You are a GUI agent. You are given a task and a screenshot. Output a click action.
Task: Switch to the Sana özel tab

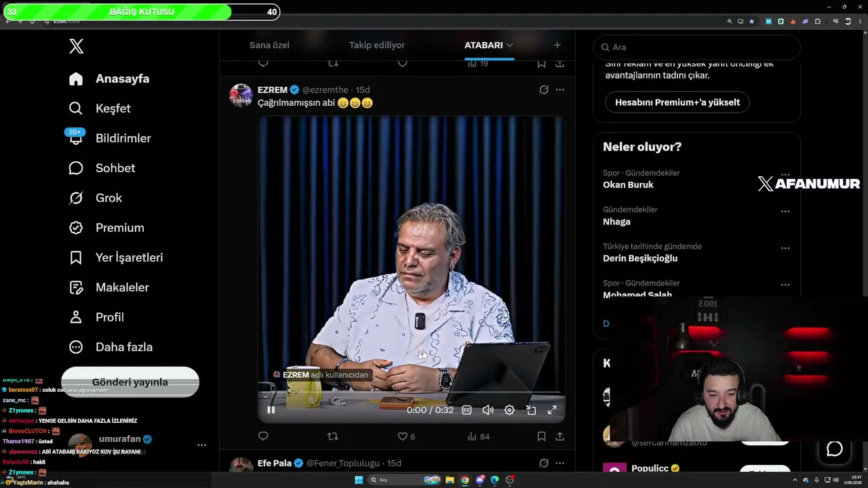[x=269, y=45]
